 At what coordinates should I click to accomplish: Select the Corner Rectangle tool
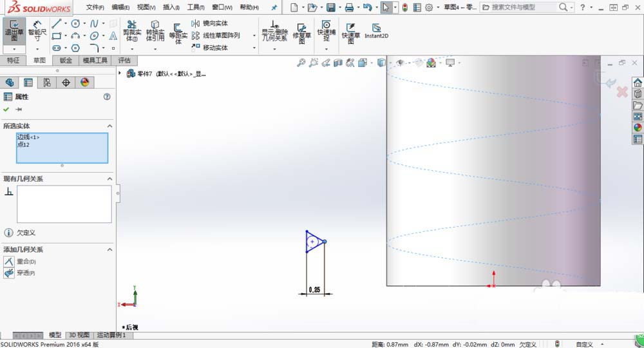tap(57, 35)
